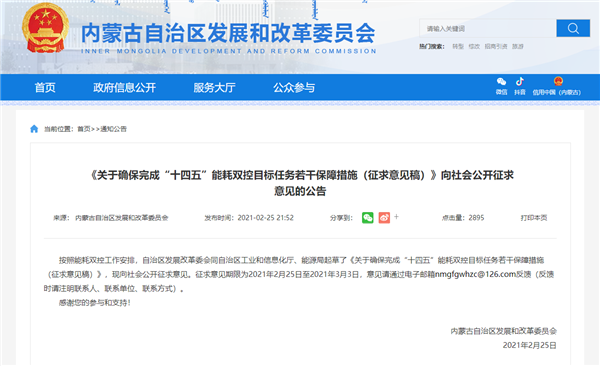Click the national emblem logo in header
This screenshot has width=600, height=366.
(x=45, y=28)
